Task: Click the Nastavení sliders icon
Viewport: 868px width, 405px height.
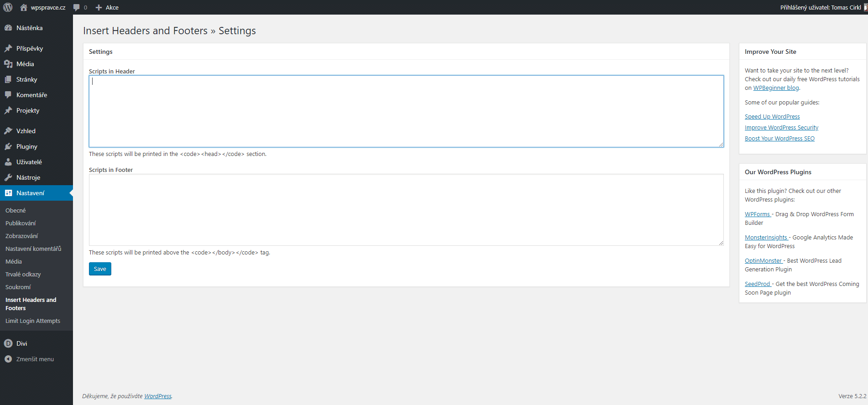Action: 8,193
